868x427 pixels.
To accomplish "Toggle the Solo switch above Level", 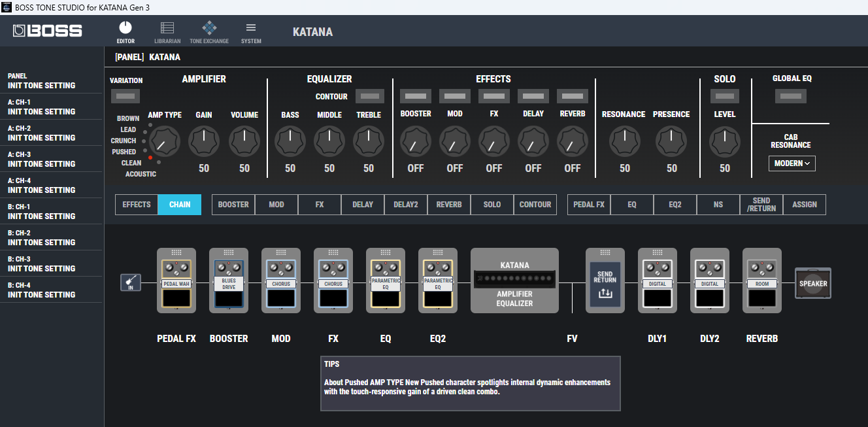I will tap(725, 96).
